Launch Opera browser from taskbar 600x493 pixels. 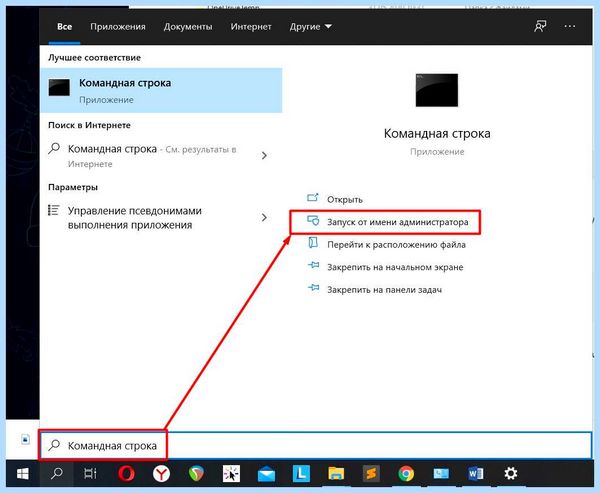(x=126, y=474)
